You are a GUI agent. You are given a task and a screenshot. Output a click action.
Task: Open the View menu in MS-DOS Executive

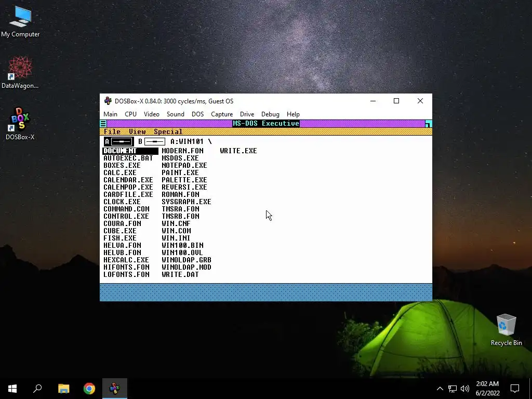[137, 131]
